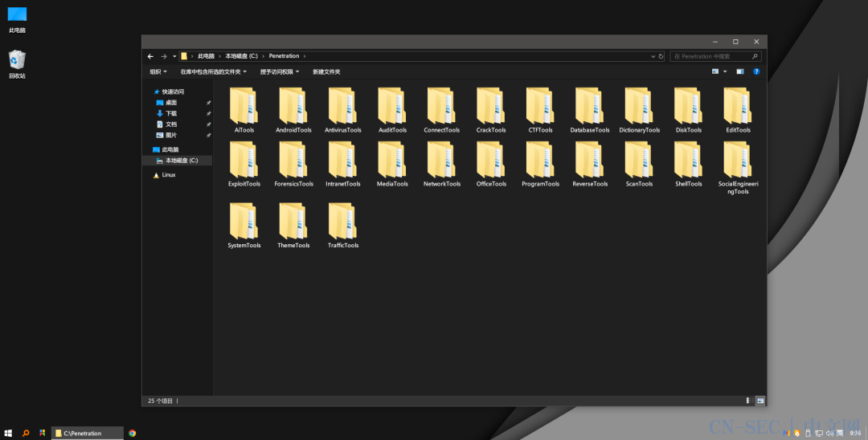This screenshot has height=440, width=868.
Task: Click the MediaTools folder icon
Action: click(x=392, y=159)
